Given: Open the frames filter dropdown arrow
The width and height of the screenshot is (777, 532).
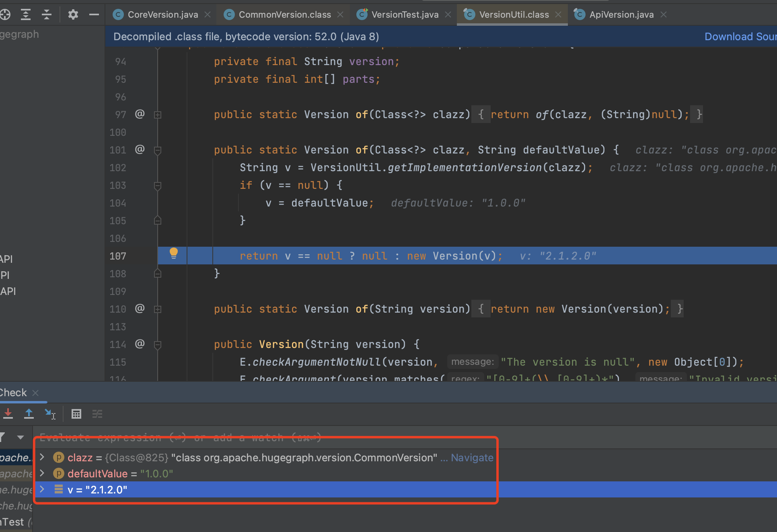Looking at the screenshot, I should [x=21, y=437].
